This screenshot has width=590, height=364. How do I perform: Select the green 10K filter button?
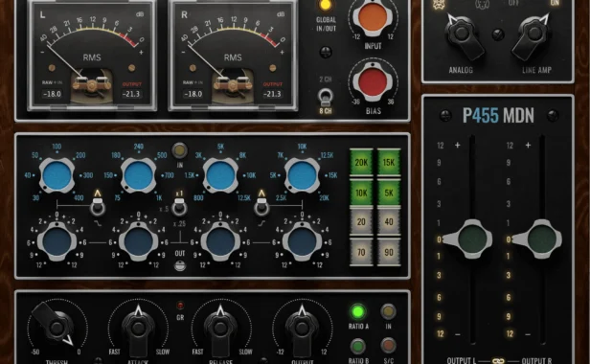(361, 193)
